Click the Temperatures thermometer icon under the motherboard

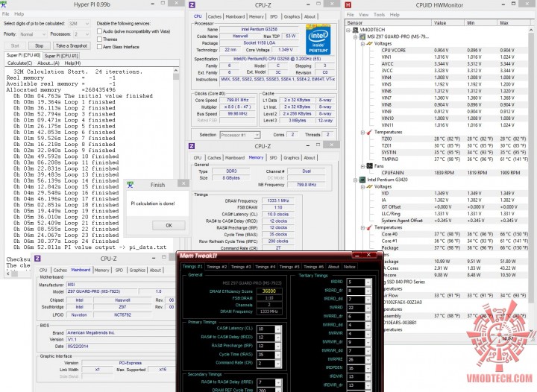[x=369, y=132]
